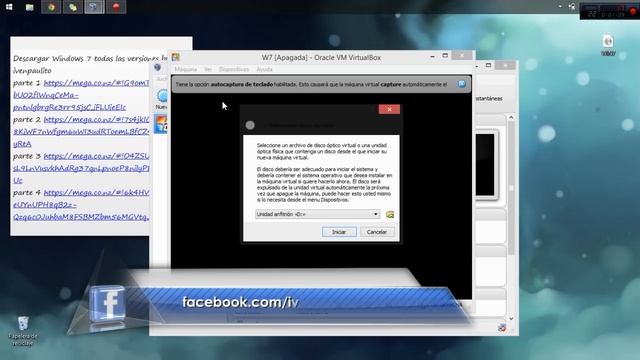Open File Explorer from the taskbar

tap(29, 7)
